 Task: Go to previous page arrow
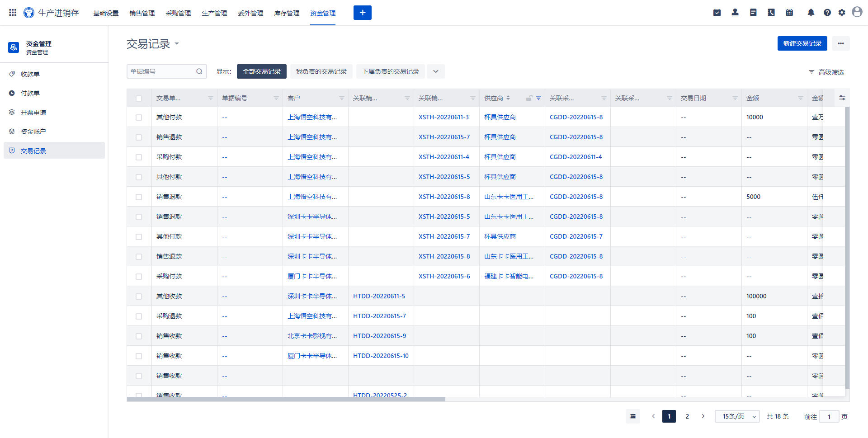click(x=653, y=416)
